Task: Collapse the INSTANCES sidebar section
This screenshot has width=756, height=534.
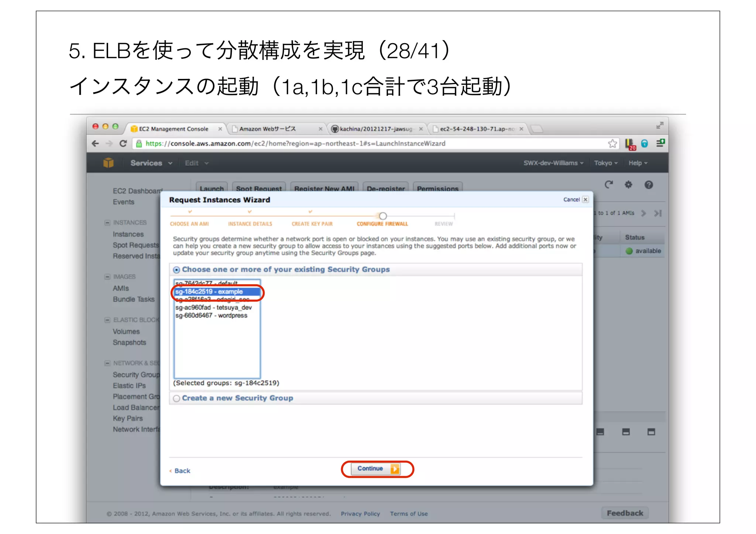Action: 107,223
